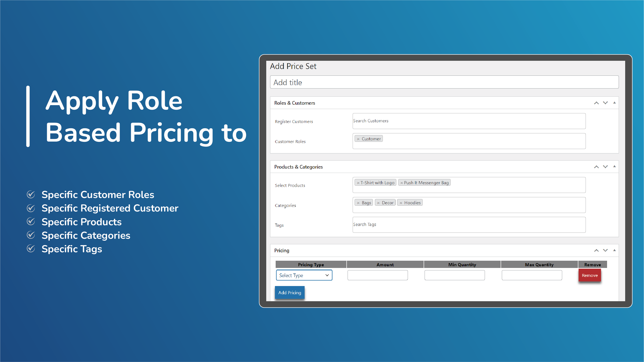Click the Specific Categories text

click(86, 235)
